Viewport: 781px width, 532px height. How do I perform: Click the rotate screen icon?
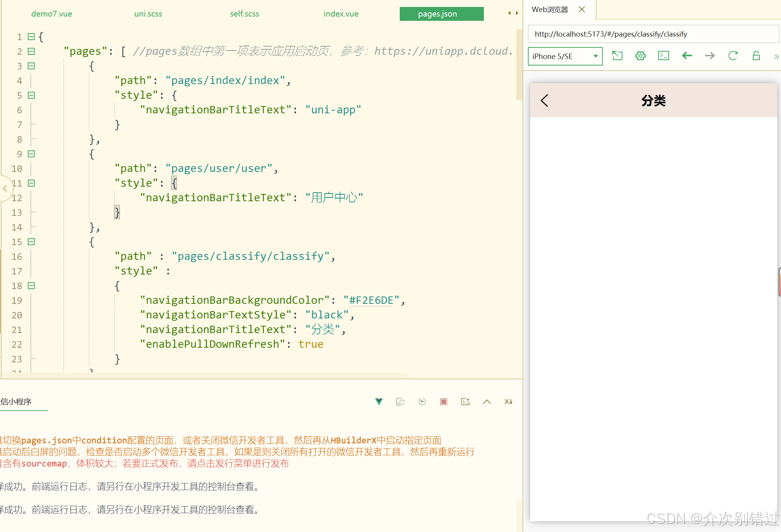point(617,56)
